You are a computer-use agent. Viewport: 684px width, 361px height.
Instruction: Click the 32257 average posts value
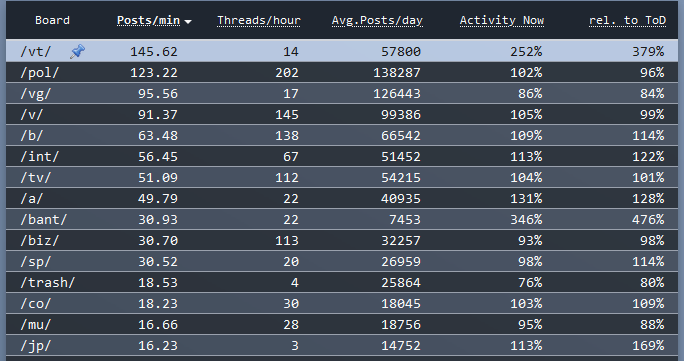(401, 240)
